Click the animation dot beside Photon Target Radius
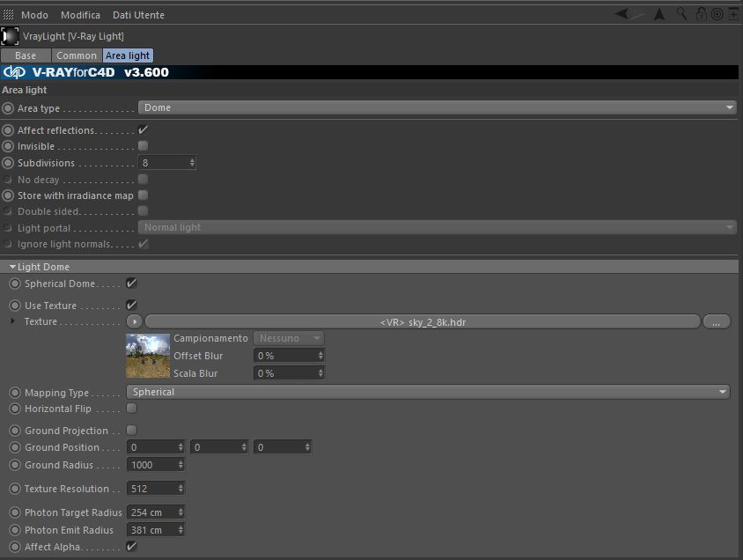The height and width of the screenshot is (560, 743). 15,512
